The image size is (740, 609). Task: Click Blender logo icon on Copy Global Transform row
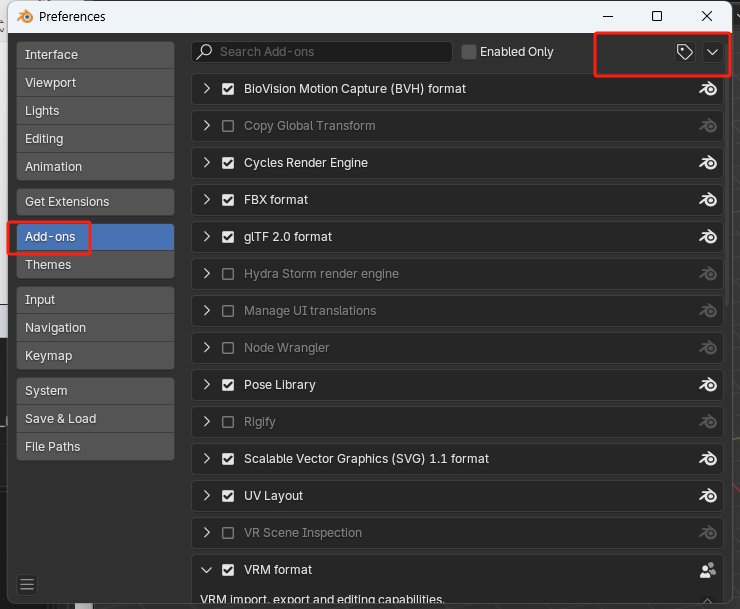(707, 126)
